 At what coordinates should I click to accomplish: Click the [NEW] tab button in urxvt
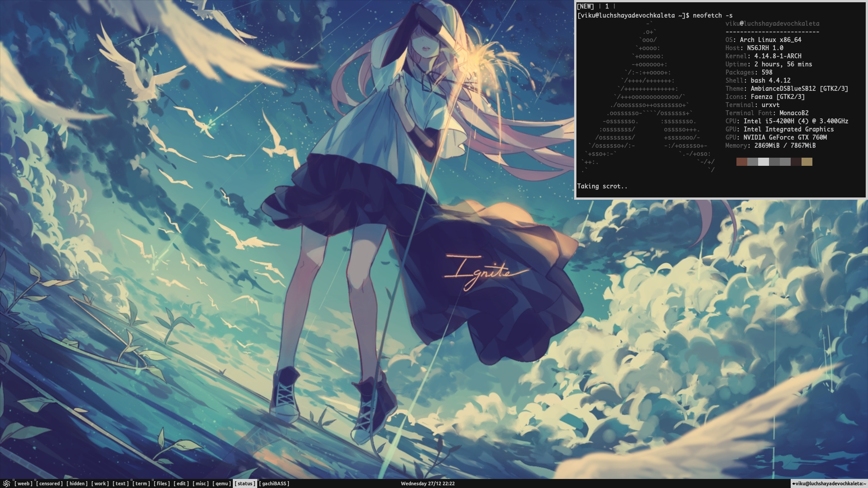(585, 6)
